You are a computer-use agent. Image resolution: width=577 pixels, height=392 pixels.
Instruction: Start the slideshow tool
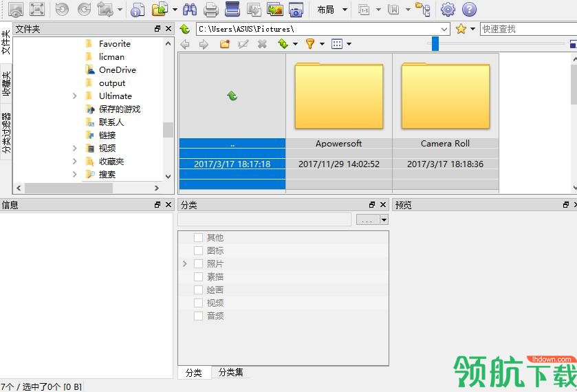[275, 10]
